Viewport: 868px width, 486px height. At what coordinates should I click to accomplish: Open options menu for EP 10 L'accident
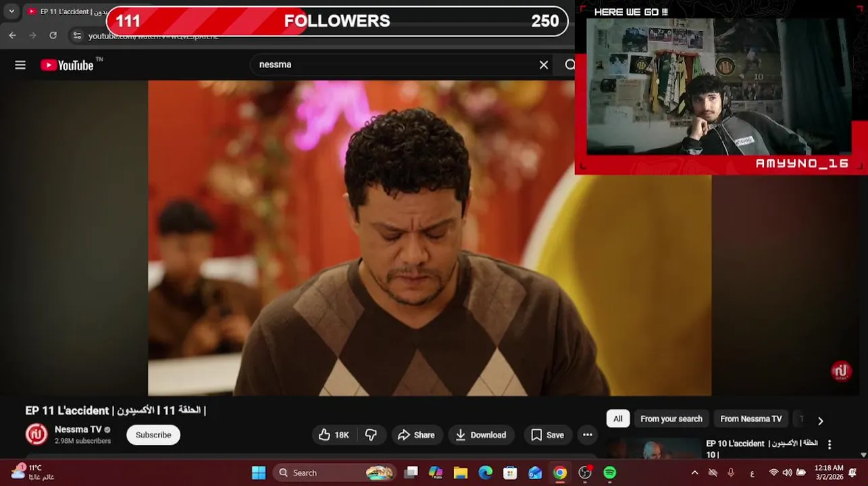click(x=829, y=445)
